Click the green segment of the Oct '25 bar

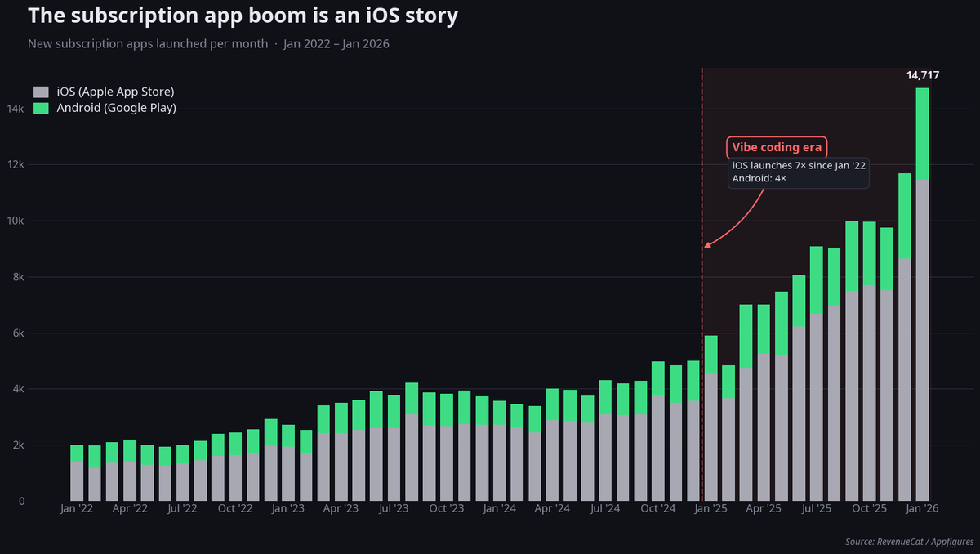pyautogui.click(x=870, y=254)
